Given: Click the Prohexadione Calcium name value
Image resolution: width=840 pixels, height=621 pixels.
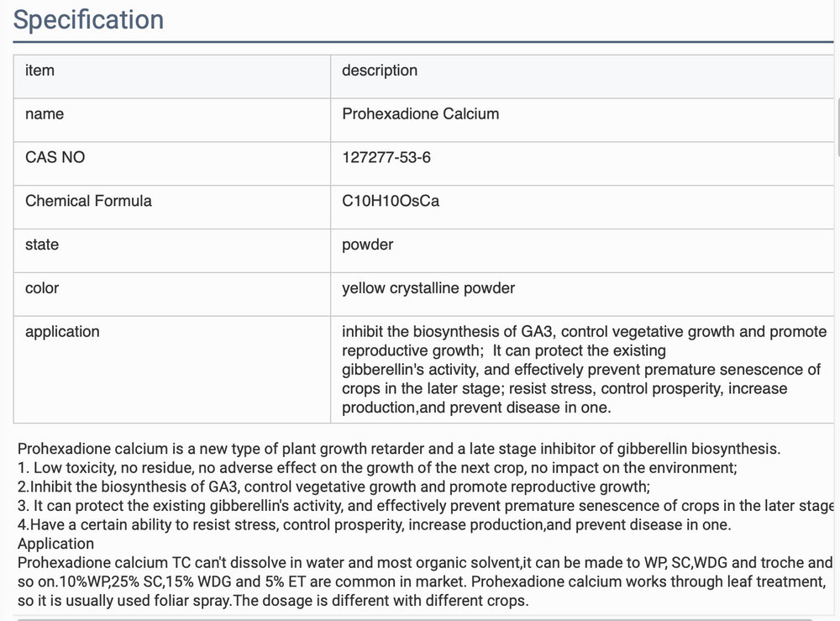Looking at the screenshot, I should pos(421,113).
